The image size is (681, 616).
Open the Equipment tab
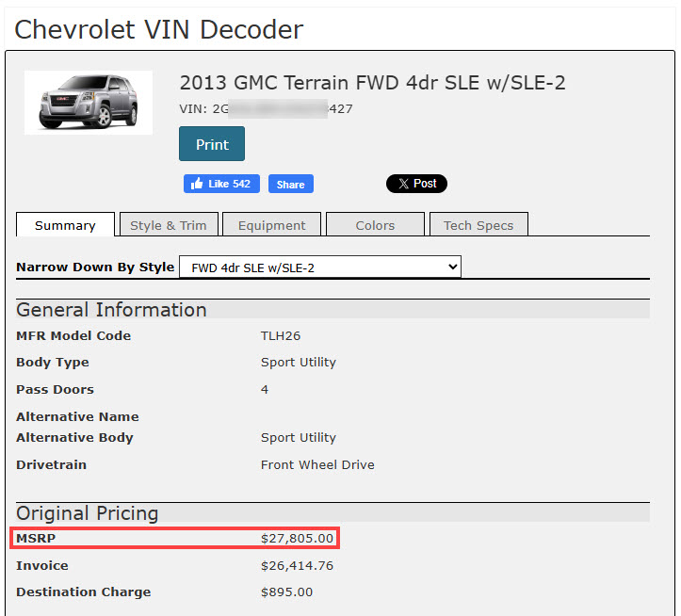[271, 224]
